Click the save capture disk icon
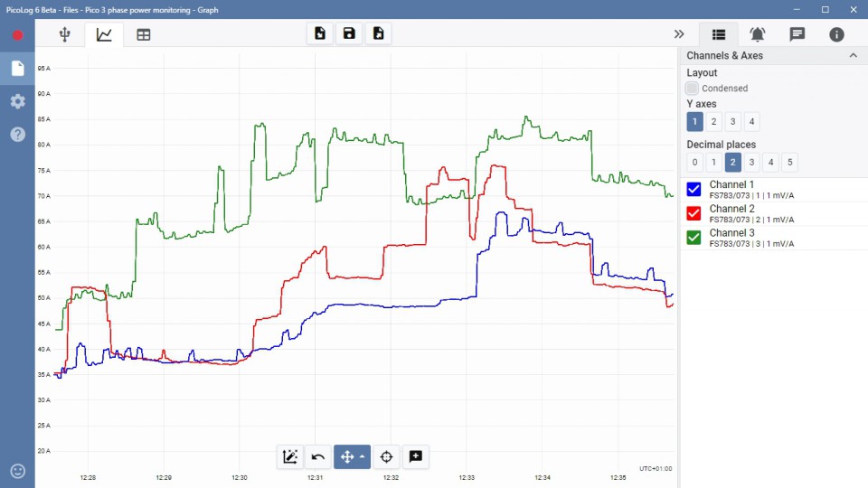The height and width of the screenshot is (488, 868). click(349, 33)
